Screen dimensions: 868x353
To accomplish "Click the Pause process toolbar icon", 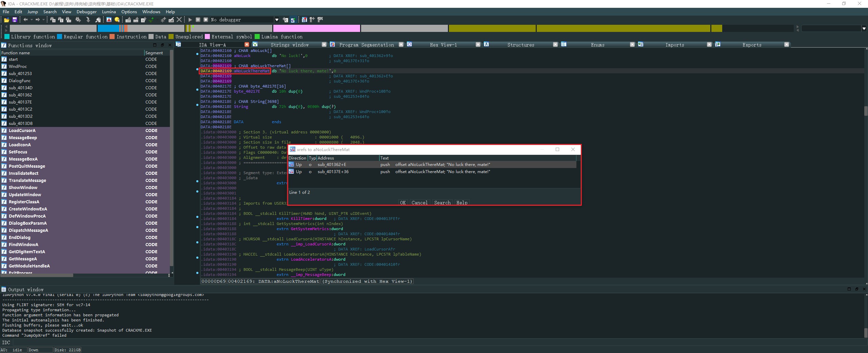I will click(x=198, y=20).
